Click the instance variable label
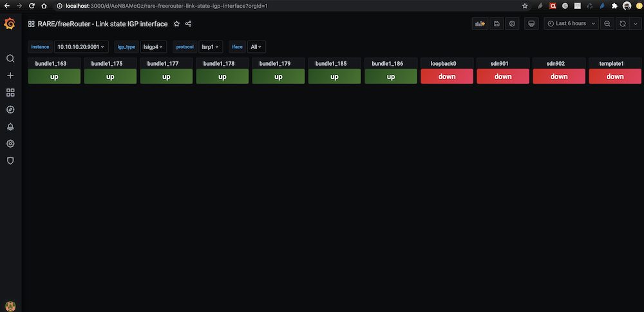 pos(40,47)
